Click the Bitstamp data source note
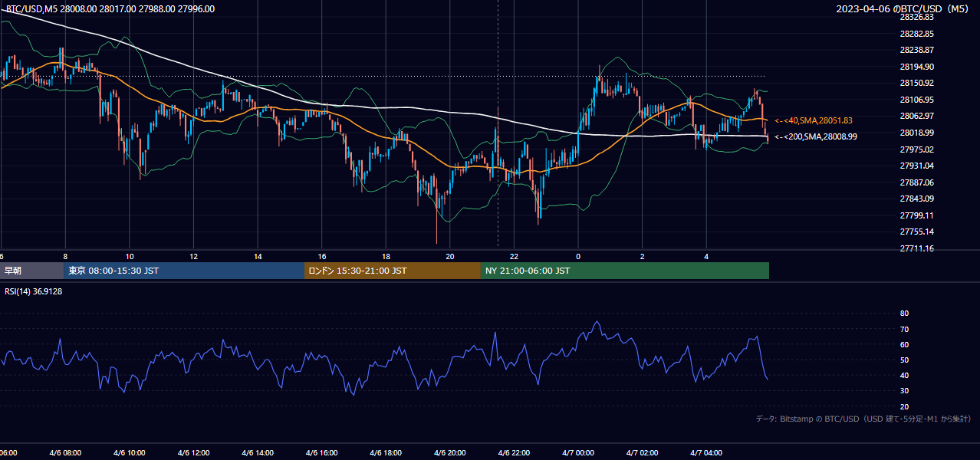This screenshot has height=460, width=980. click(863, 419)
